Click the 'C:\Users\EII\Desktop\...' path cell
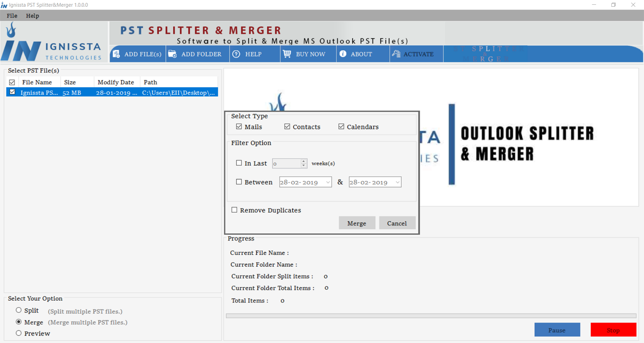Image resolution: width=644 pixels, height=343 pixels. (179, 93)
